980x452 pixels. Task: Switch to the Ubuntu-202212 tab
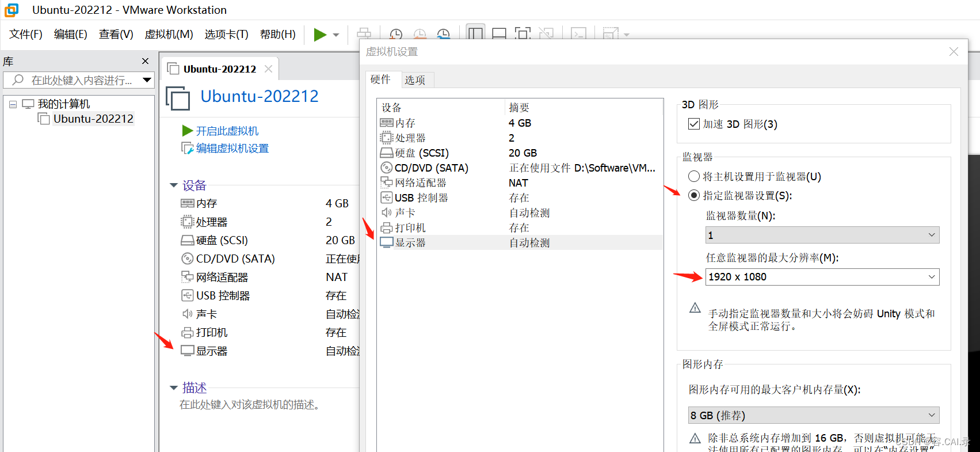219,69
